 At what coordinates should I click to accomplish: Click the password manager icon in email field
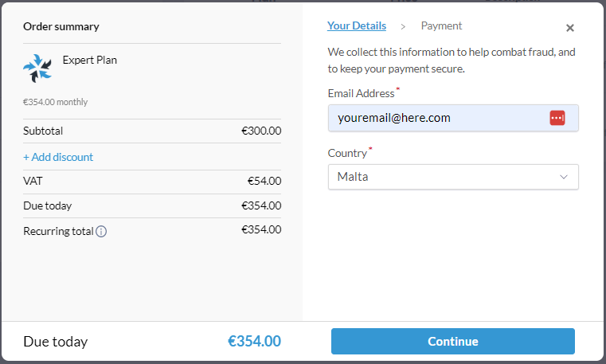click(557, 118)
